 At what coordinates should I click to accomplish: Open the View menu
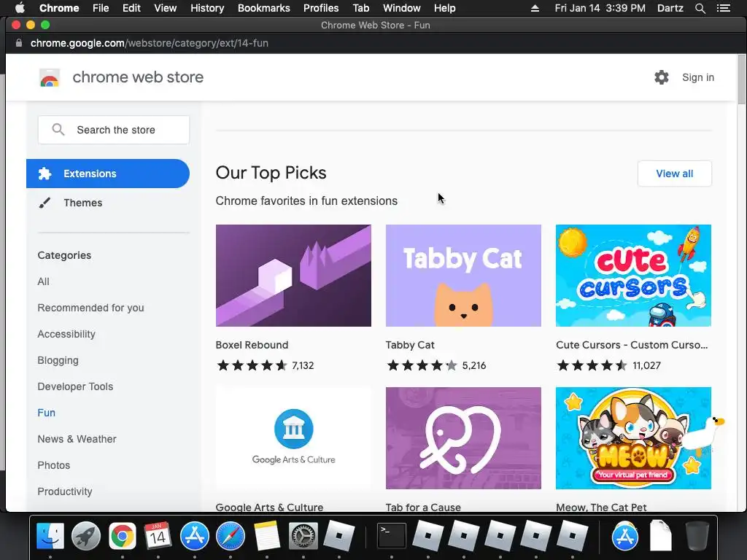[166, 8]
